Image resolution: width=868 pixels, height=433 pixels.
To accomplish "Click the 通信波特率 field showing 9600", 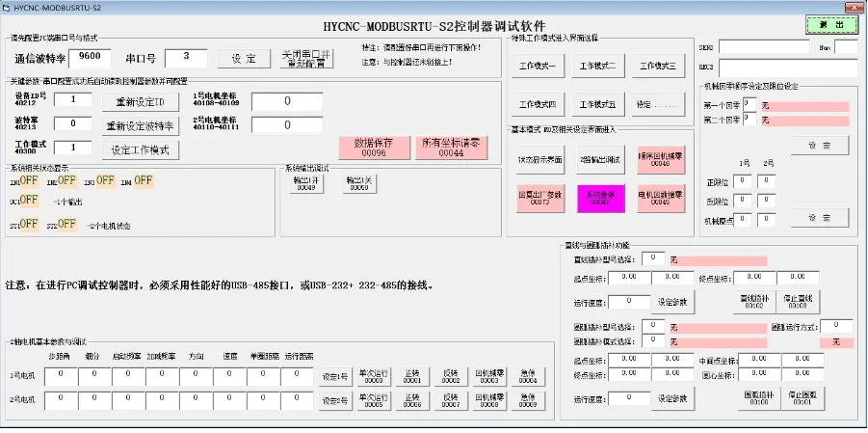I will [x=90, y=58].
